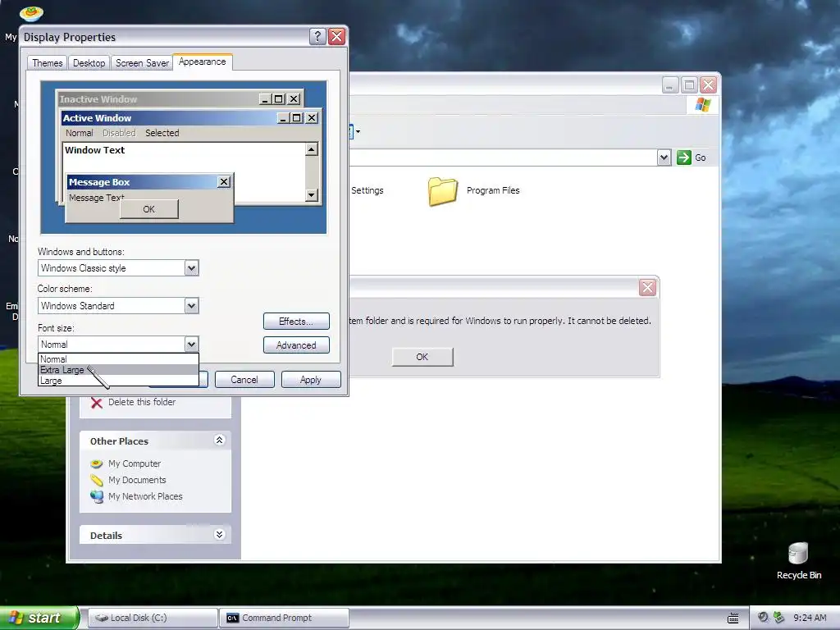Click the preview Inactive Window title
The image size is (840, 630).
98,99
